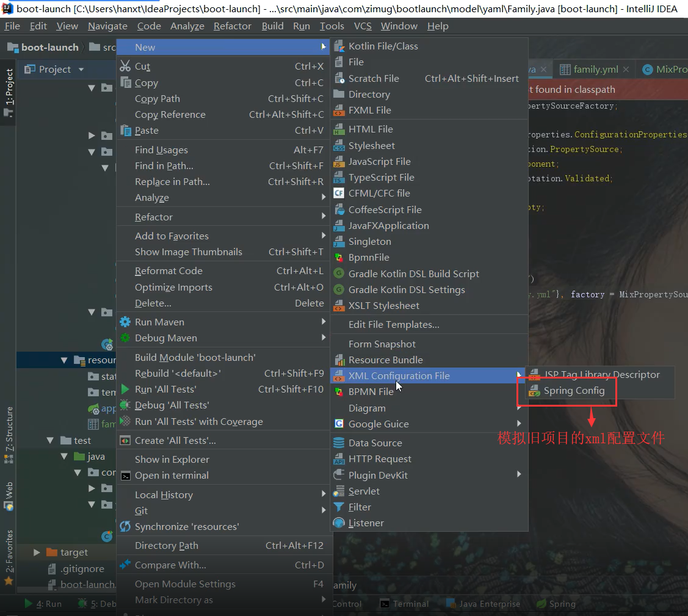Open the 2: Favorites tool window button
This screenshot has height=616, width=688.
pyautogui.click(x=9, y=557)
